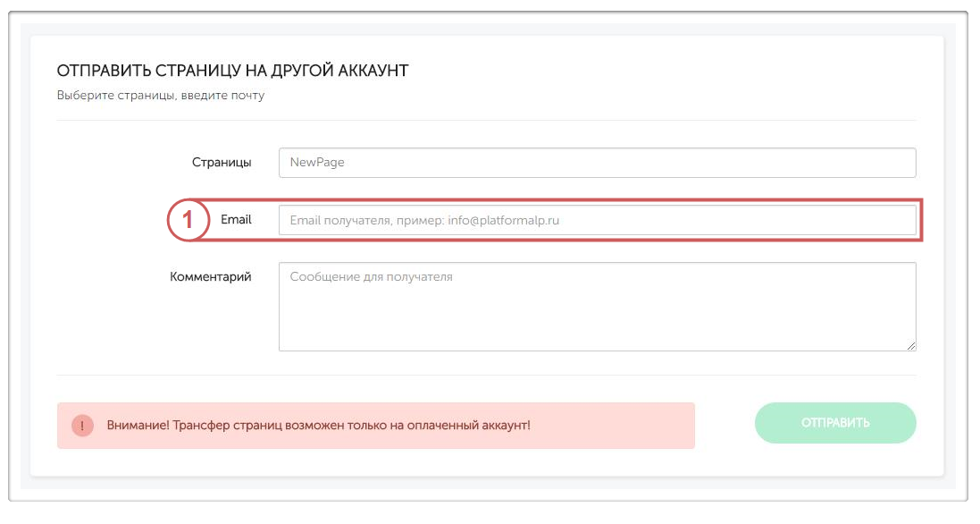Click the divider line below the subtitle
980x524 pixels.
click(487, 120)
